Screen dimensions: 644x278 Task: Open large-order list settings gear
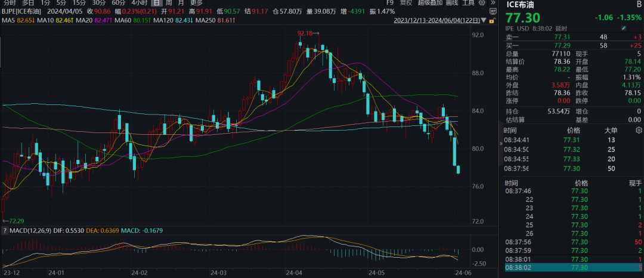(638, 130)
